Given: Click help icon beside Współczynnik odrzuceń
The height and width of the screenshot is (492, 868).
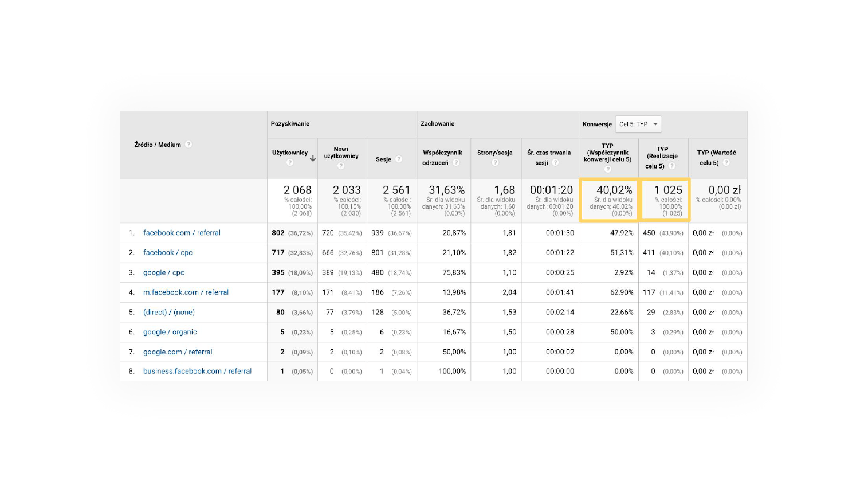Looking at the screenshot, I should pos(456,163).
